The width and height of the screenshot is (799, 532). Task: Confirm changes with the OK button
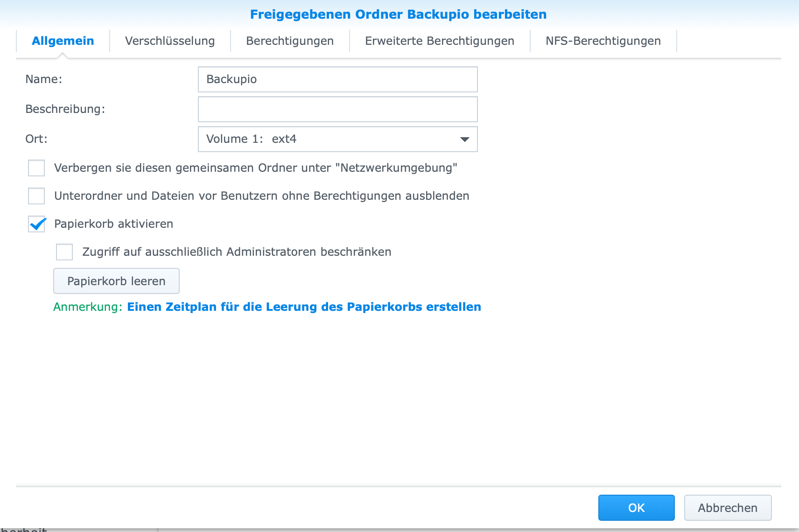coord(636,508)
